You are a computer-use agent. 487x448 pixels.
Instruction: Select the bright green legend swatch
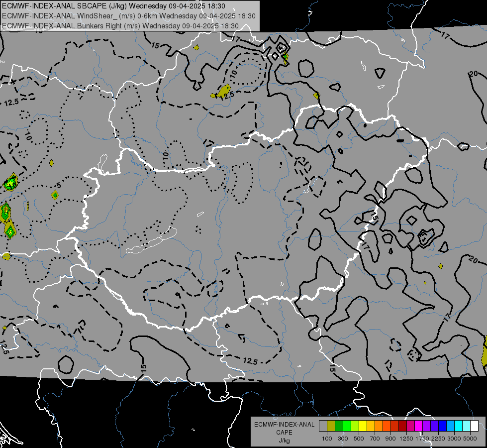click(347, 426)
